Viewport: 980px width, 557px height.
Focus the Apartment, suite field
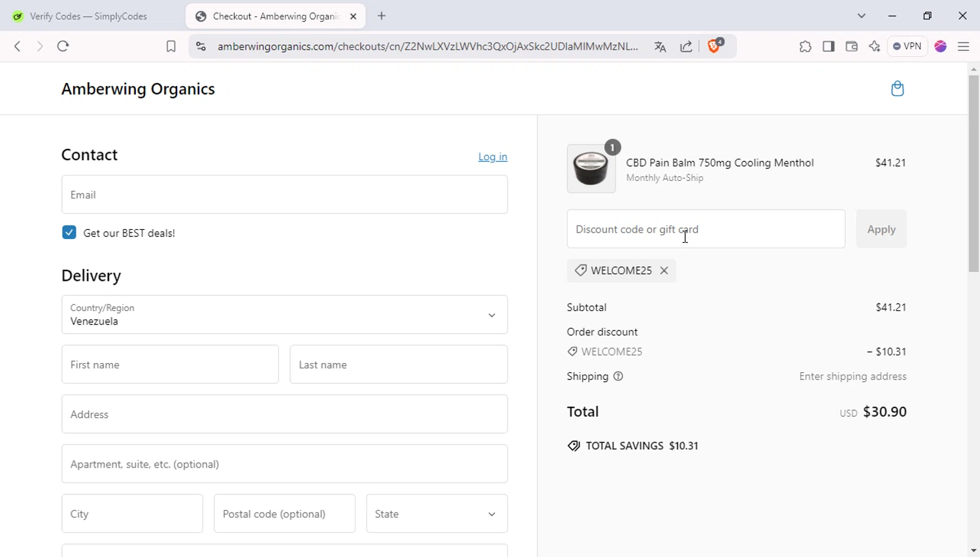(x=284, y=464)
